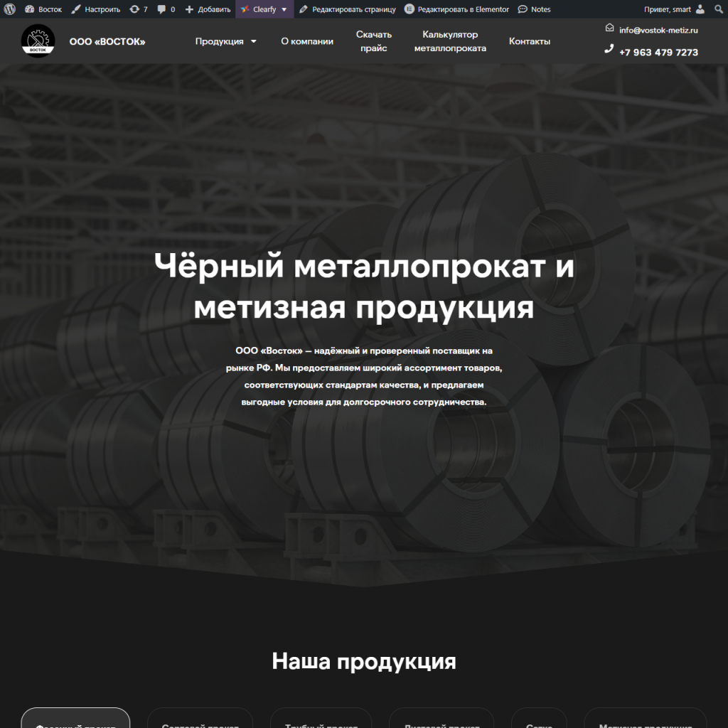
Task: Select the Сетка tab
Action: (x=539, y=718)
